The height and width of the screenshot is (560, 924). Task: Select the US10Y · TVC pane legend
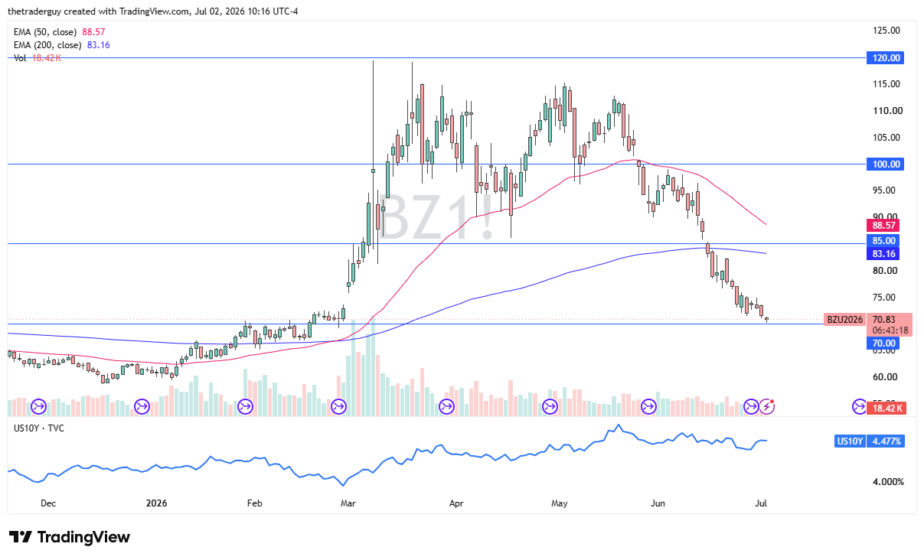pyautogui.click(x=39, y=428)
